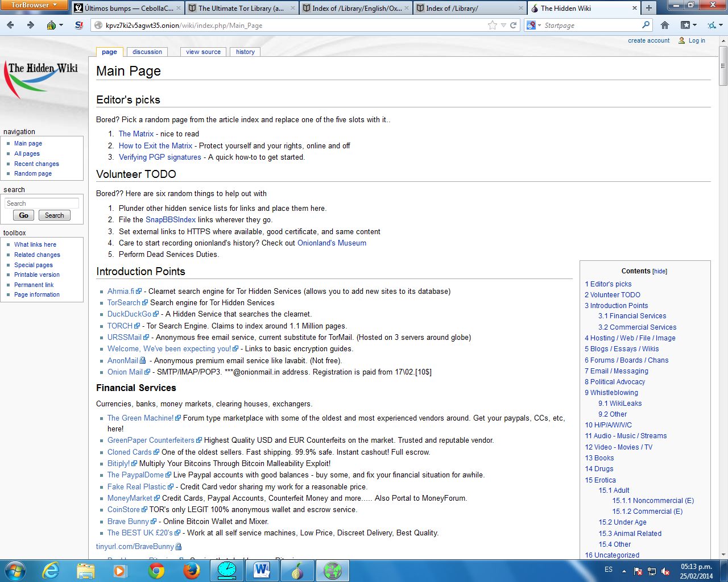
Task: Open Verifying PGP signatures link
Action: pos(160,157)
